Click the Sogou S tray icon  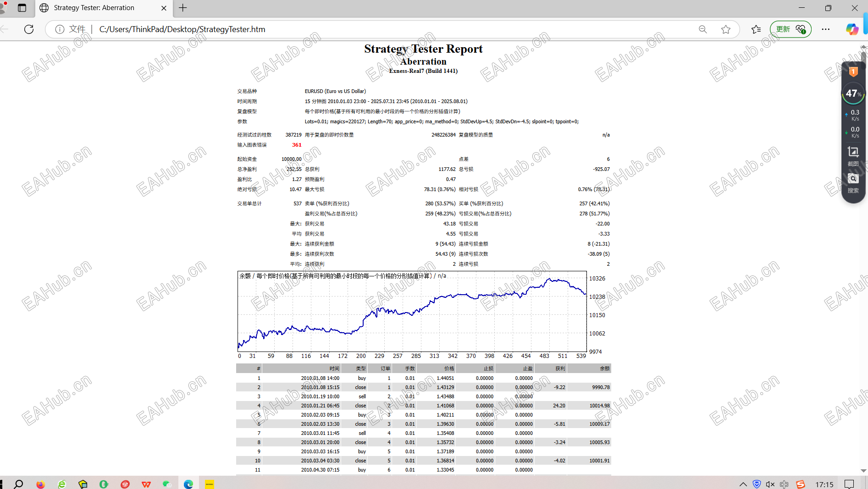click(801, 484)
